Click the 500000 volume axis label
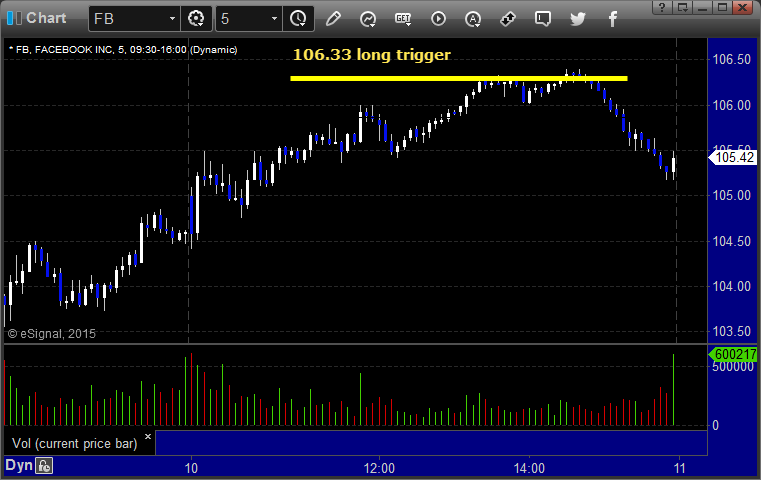Viewport: 761px width, 480px height. [x=733, y=367]
